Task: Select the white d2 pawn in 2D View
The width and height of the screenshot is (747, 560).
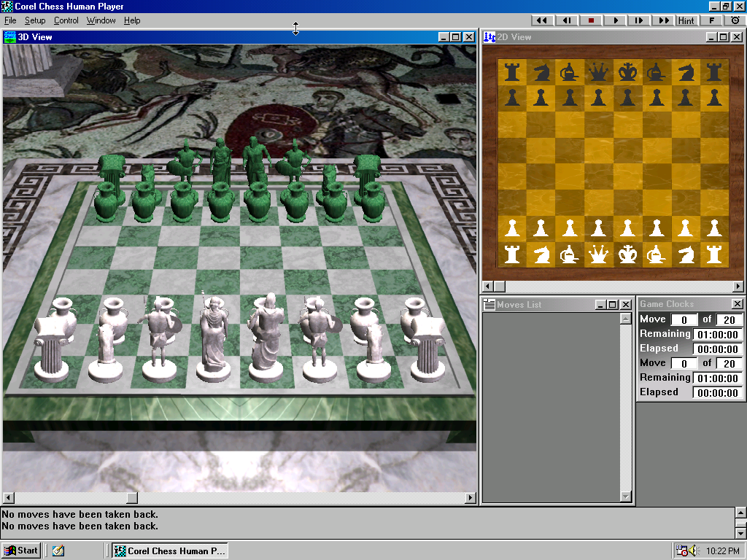Action: (598, 228)
